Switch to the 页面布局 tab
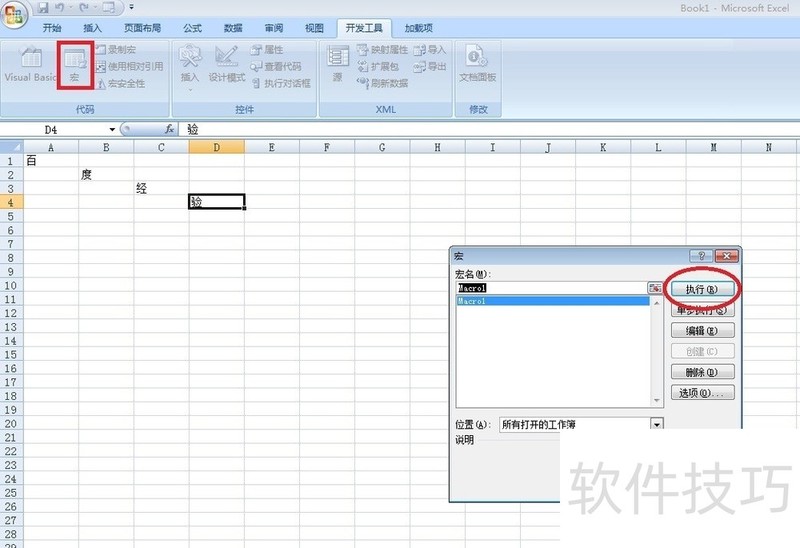The width and height of the screenshot is (800, 548). (x=142, y=28)
